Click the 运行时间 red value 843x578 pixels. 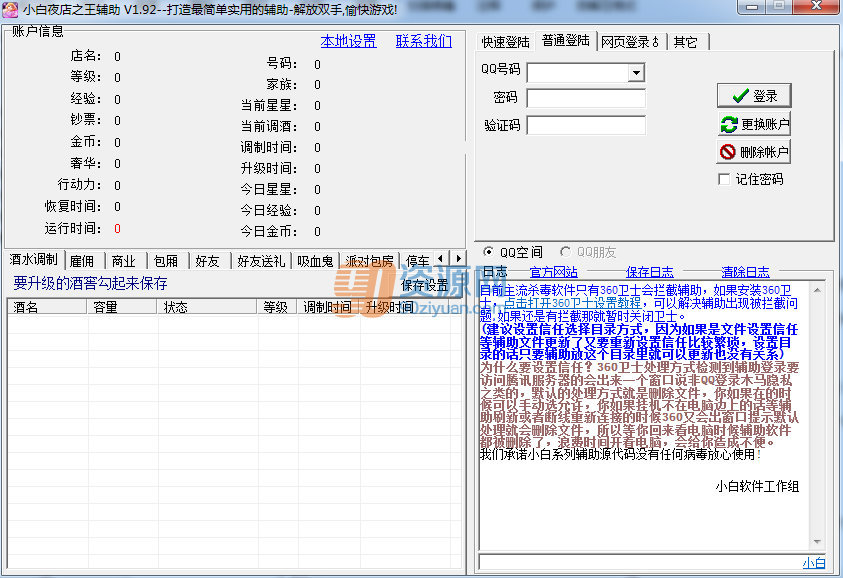coord(117,229)
